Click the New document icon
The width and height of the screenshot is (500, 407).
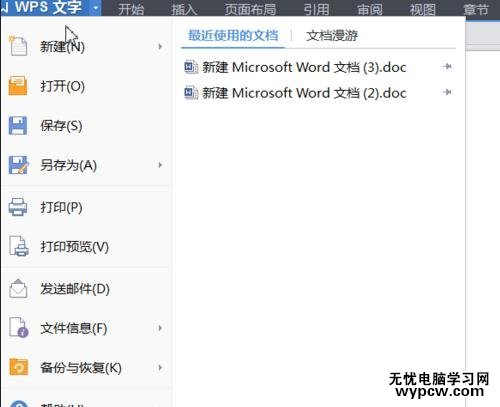click(18, 46)
